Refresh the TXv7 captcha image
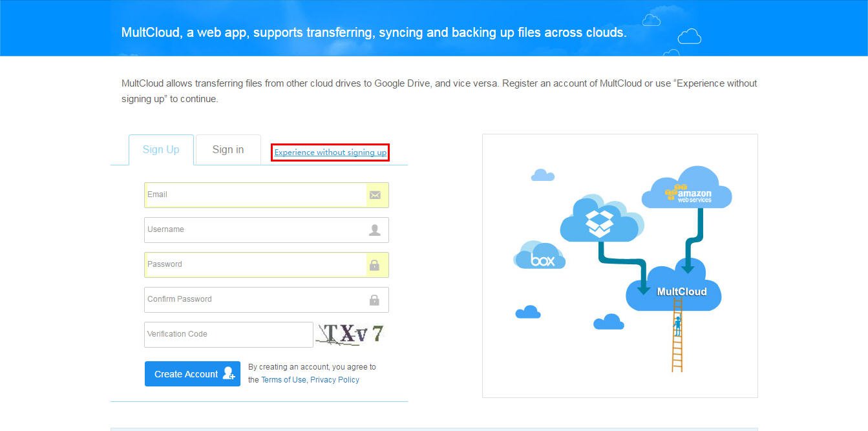The height and width of the screenshot is (431, 868). [x=350, y=333]
